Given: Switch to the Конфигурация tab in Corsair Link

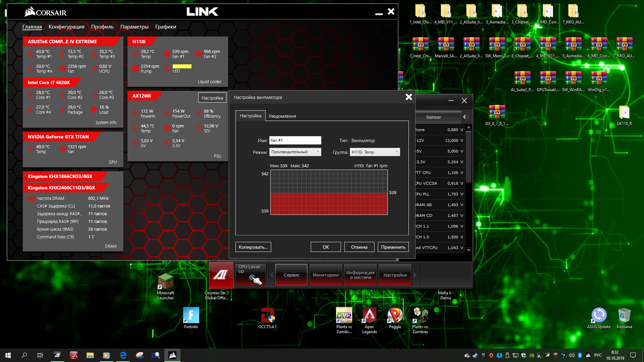Looking at the screenshot, I should coord(66,27).
